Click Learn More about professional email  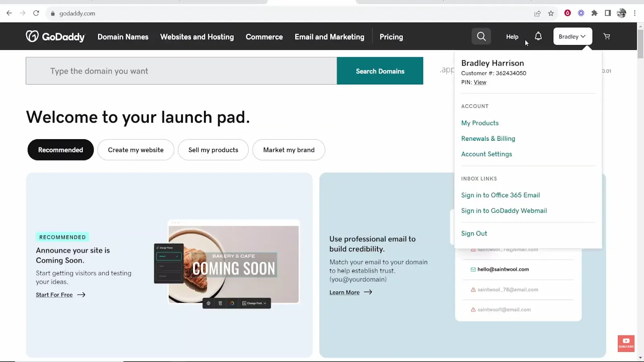pyautogui.click(x=345, y=292)
